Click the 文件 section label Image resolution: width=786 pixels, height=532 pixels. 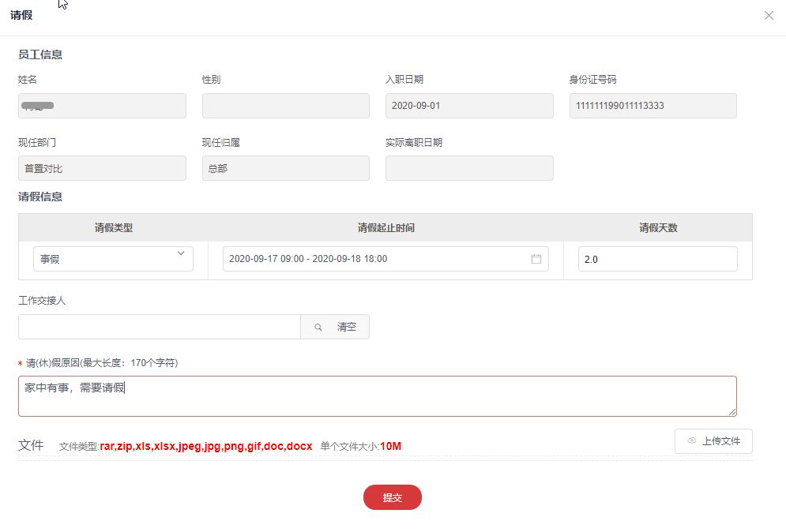point(31,445)
